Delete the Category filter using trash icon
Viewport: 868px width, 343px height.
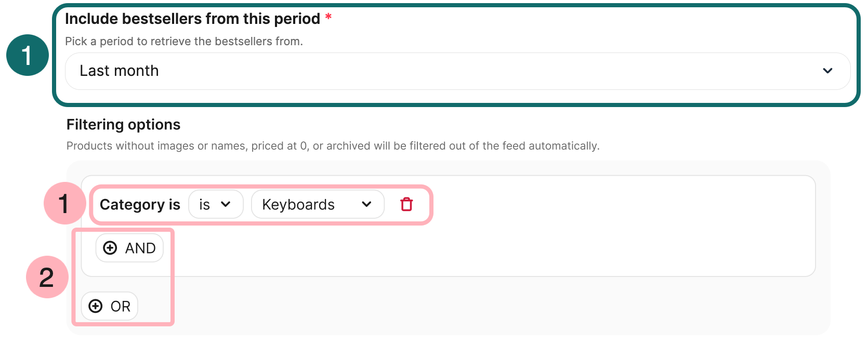click(x=407, y=204)
